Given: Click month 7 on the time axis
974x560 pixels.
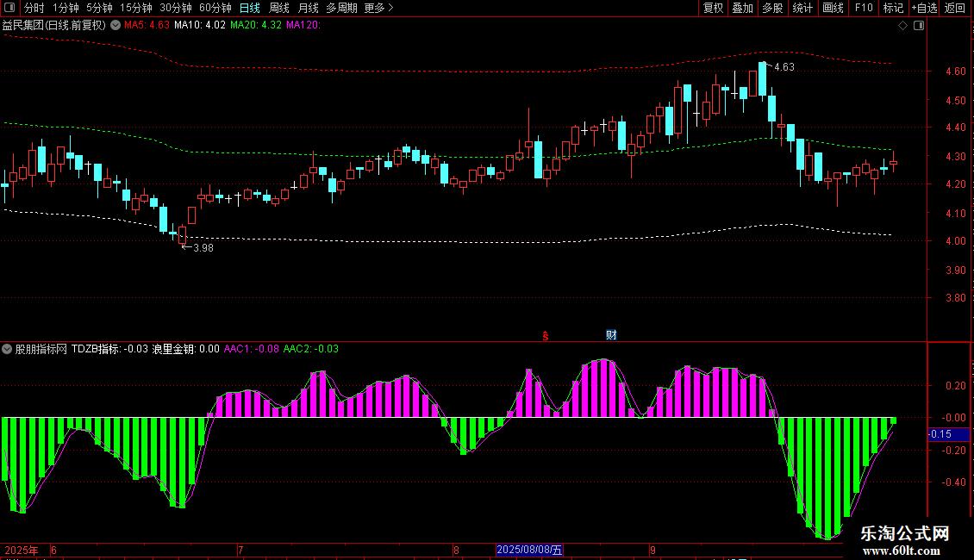Looking at the screenshot, I should [x=240, y=550].
